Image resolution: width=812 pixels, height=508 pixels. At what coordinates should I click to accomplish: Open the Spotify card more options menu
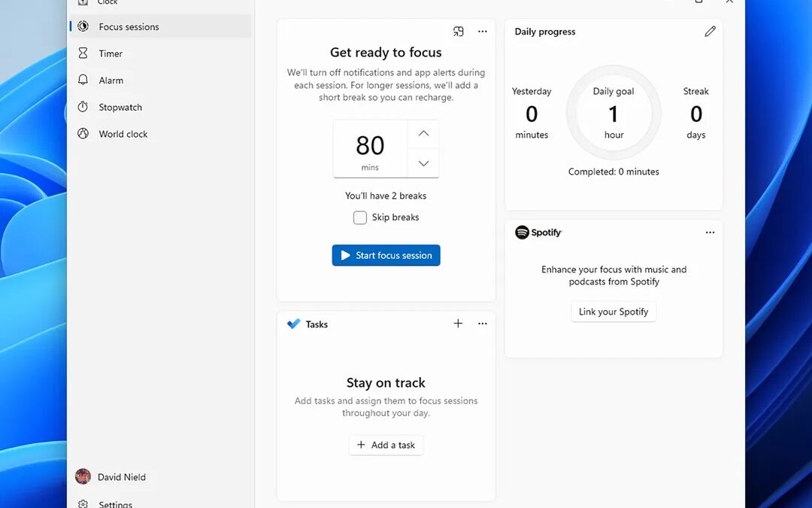pyautogui.click(x=710, y=233)
